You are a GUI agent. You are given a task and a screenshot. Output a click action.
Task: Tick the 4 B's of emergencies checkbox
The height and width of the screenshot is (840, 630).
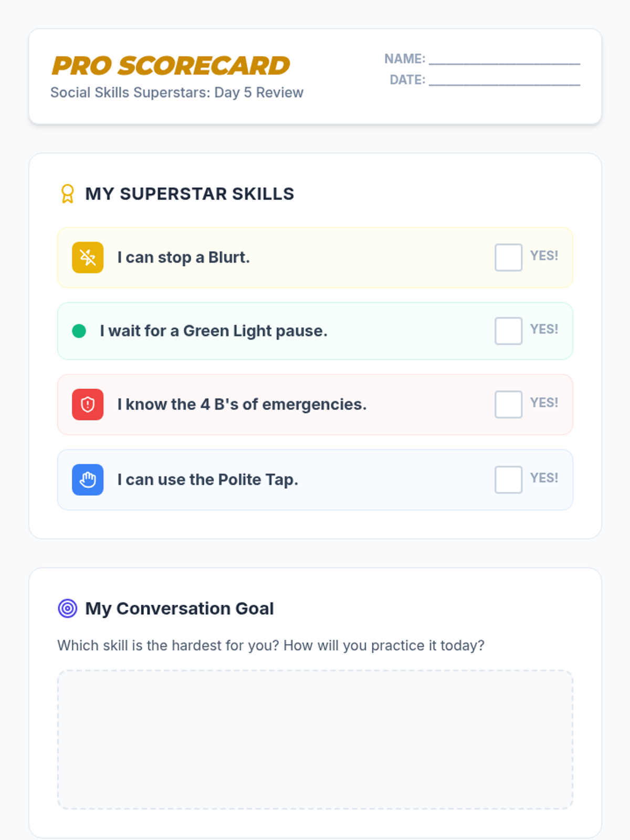pos(508,404)
